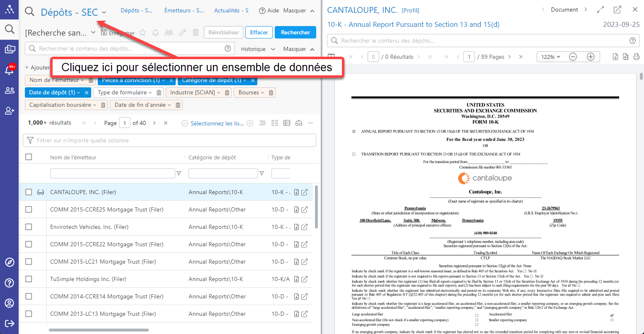Click the Réinitialiser button
This screenshot has height=334, width=644.
pos(223,32)
